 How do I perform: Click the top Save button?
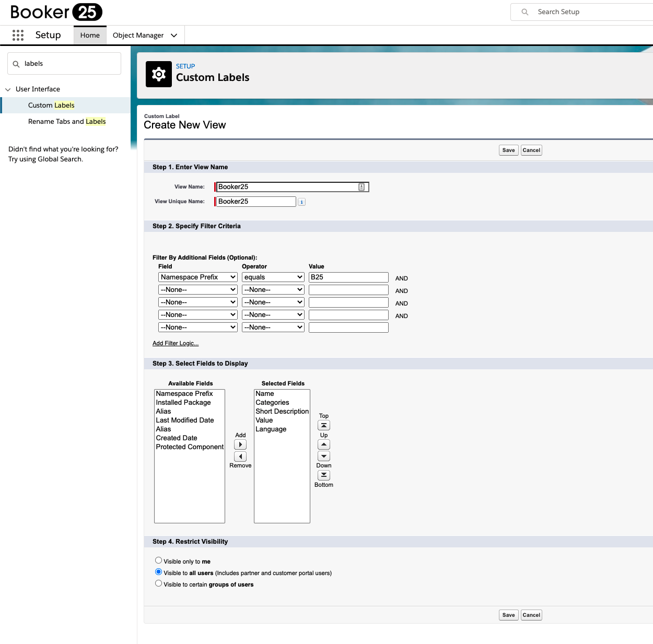(508, 150)
